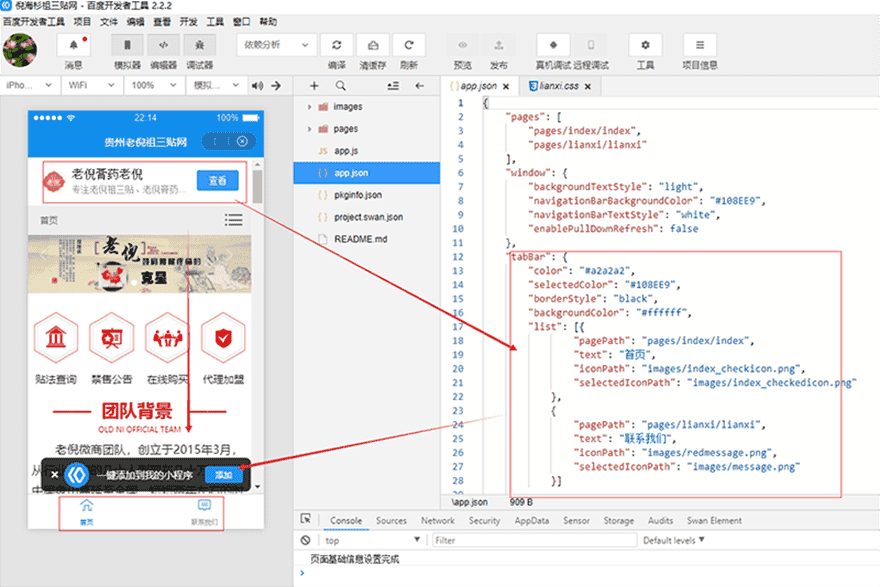Open the Default levels dropdown

[673, 540]
